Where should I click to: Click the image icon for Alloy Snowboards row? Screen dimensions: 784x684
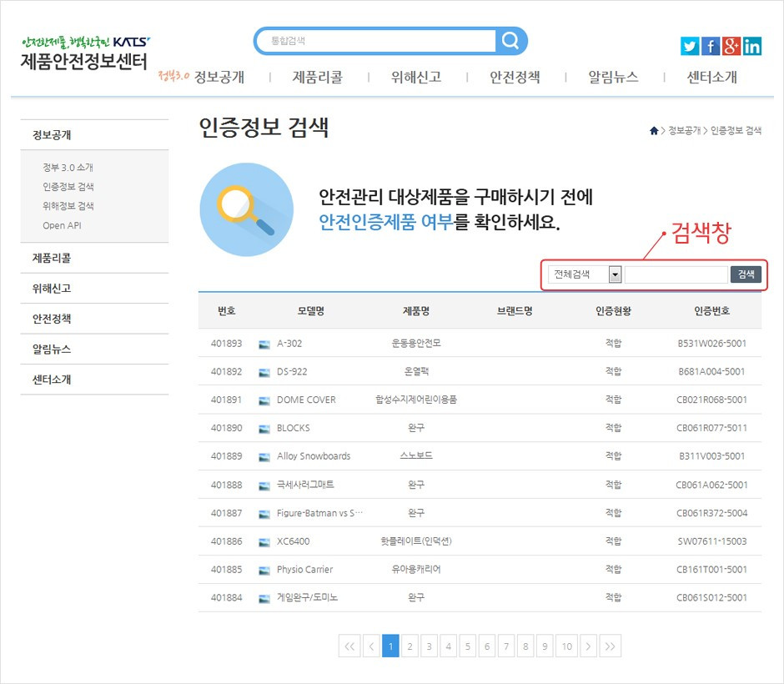[x=264, y=456]
